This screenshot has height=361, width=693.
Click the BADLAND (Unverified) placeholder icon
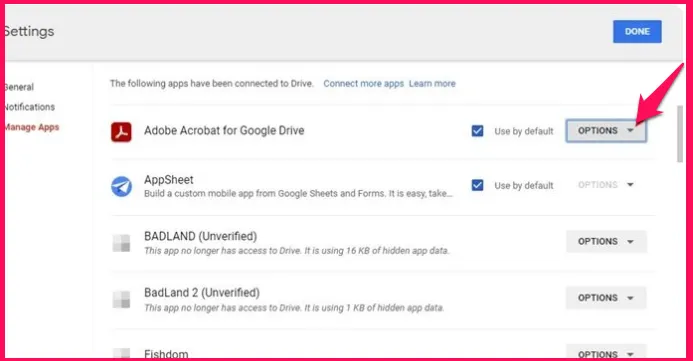(x=121, y=243)
